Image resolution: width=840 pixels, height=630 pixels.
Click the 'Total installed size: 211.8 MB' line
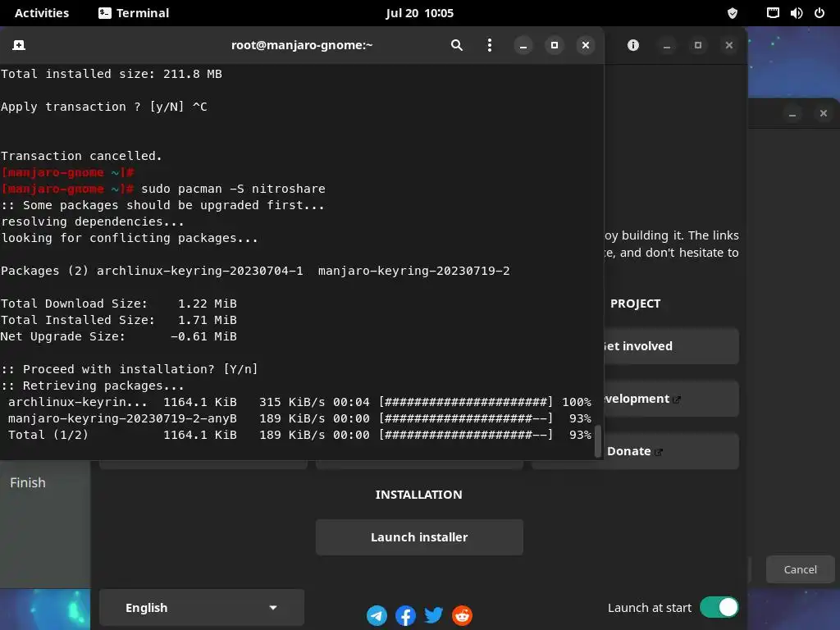click(x=112, y=74)
